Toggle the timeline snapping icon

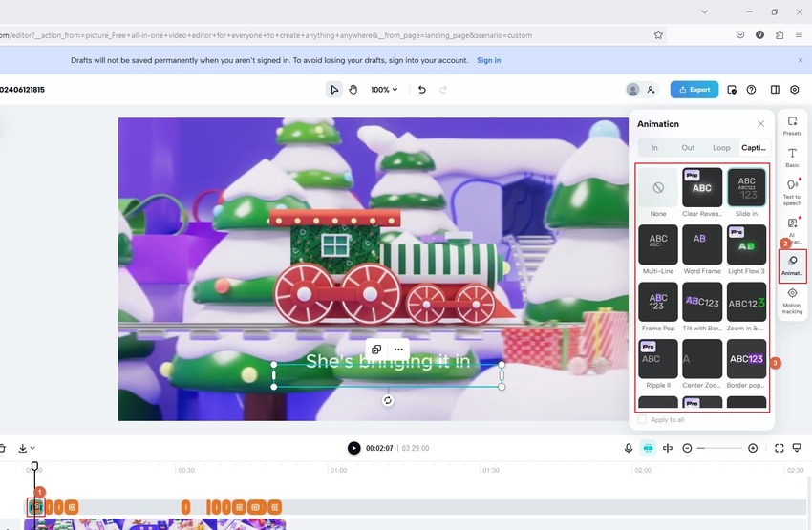coord(648,448)
